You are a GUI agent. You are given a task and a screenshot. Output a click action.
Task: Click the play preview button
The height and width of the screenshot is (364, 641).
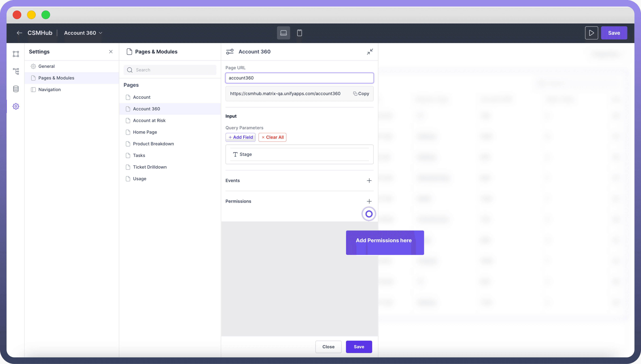(591, 33)
